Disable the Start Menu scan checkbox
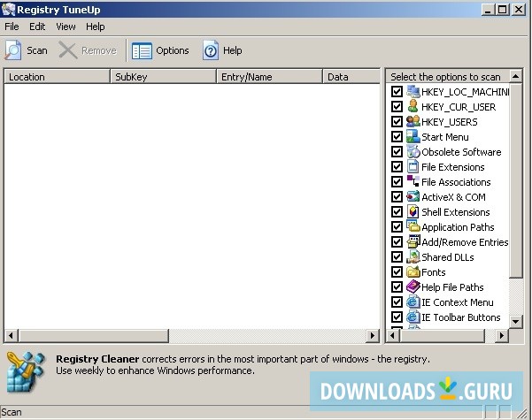 coord(397,136)
